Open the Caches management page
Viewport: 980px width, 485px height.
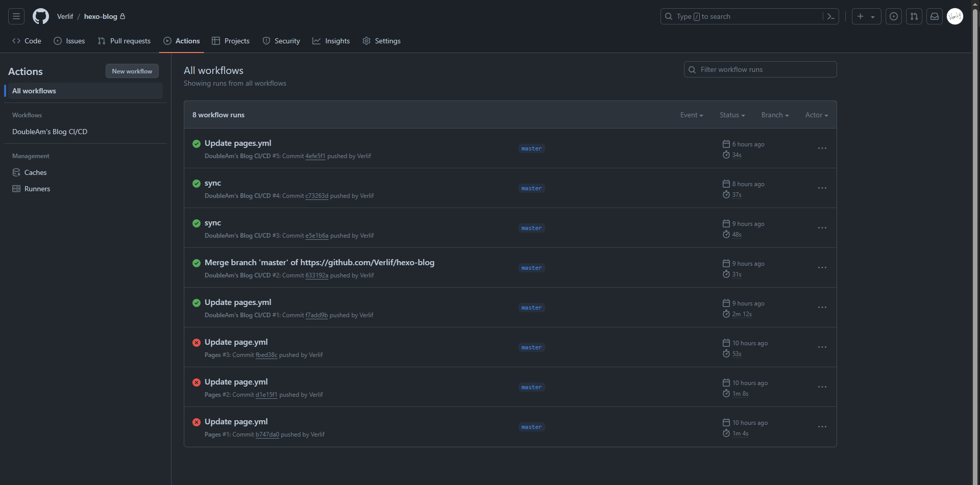point(35,172)
